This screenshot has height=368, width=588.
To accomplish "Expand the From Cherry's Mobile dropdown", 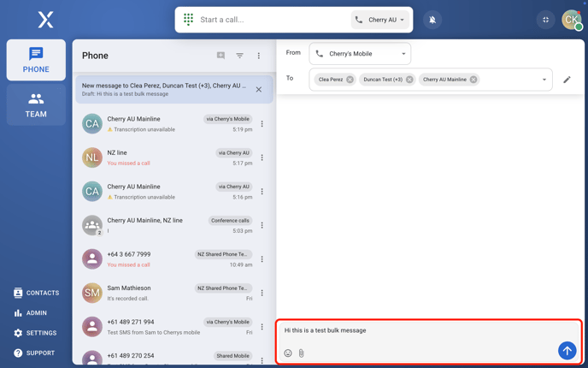I will point(360,54).
